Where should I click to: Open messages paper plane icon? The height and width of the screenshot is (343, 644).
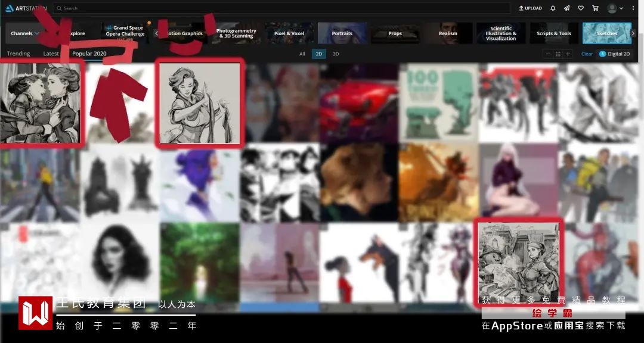coord(567,8)
